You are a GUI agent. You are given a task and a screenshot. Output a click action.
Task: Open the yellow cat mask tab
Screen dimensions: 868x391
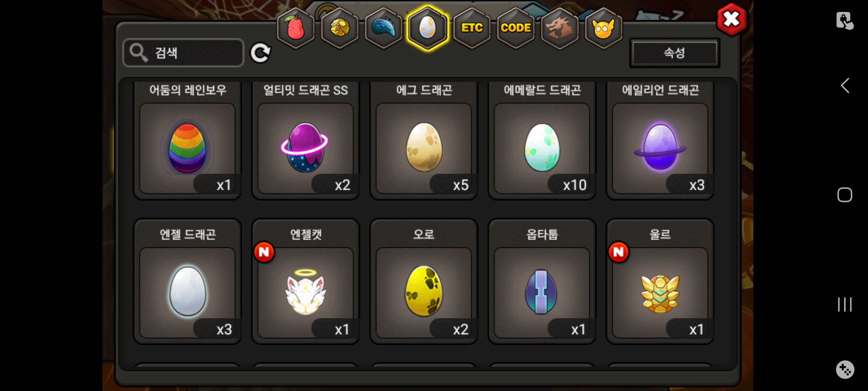[x=603, y=28]
